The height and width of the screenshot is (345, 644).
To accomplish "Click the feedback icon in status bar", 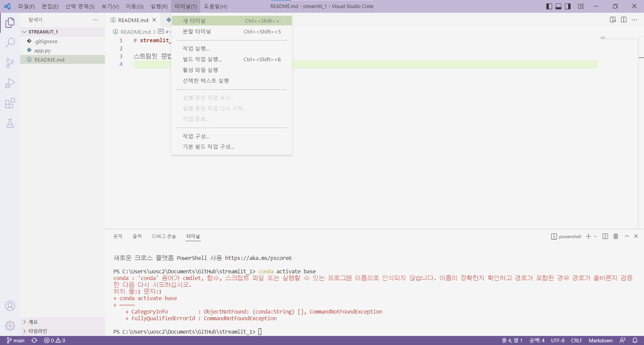I will point(622,340).
